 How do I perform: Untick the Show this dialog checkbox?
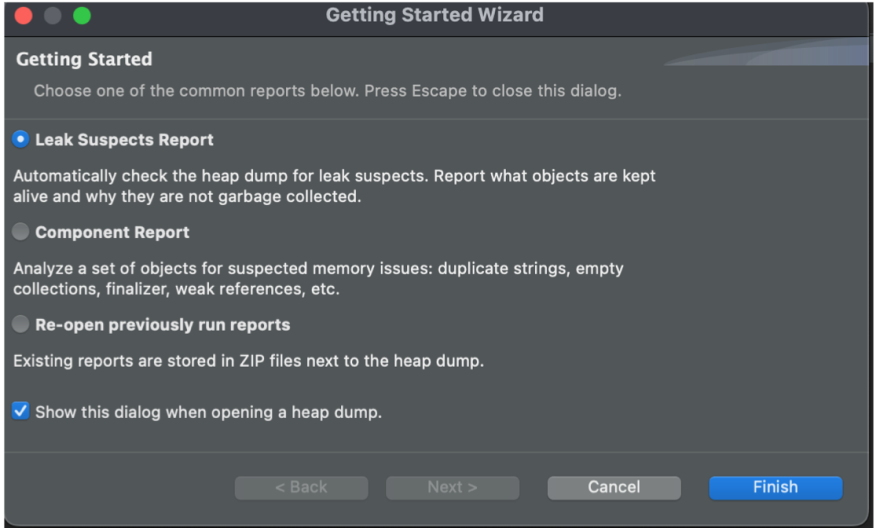click(21, 411)
